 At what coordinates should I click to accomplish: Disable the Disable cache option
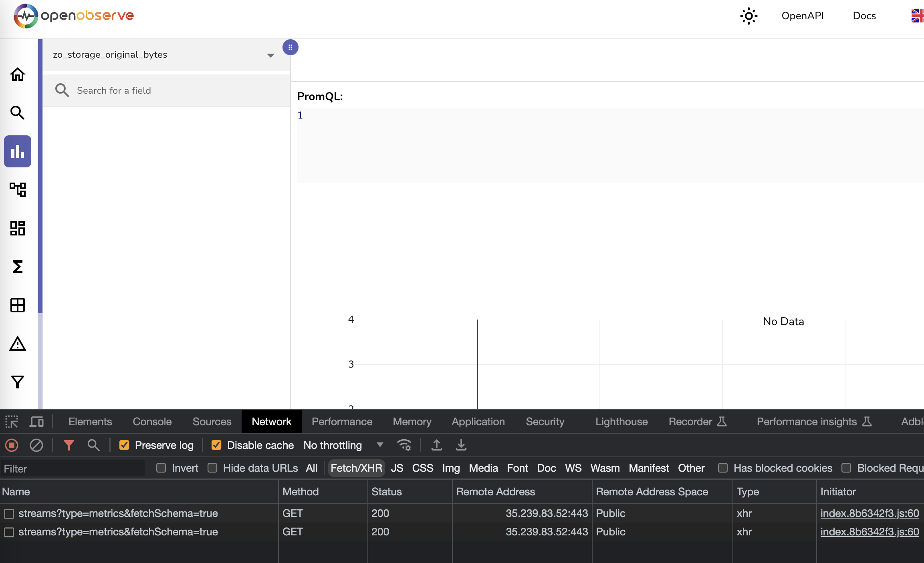pos(216,445)
